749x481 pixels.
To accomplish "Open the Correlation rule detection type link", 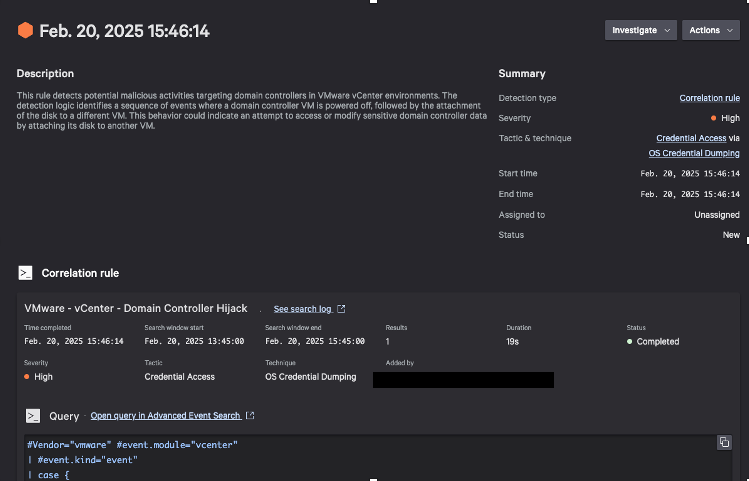I will [709, 98].
